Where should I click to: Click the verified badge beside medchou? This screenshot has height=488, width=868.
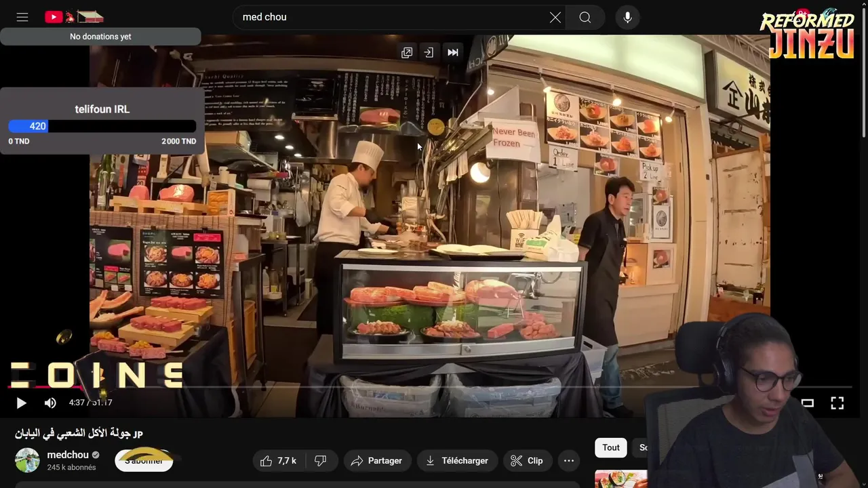[x=96, y=455]
